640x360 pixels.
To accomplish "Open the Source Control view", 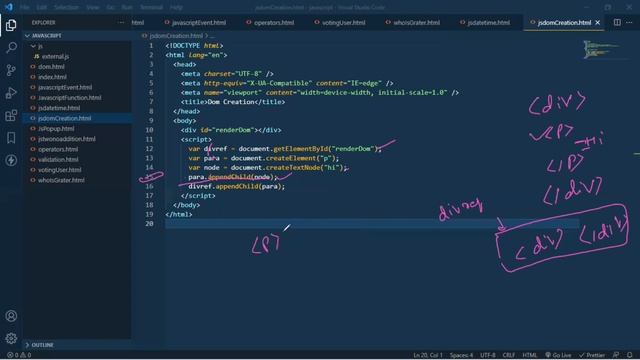I will pos(11,70).
